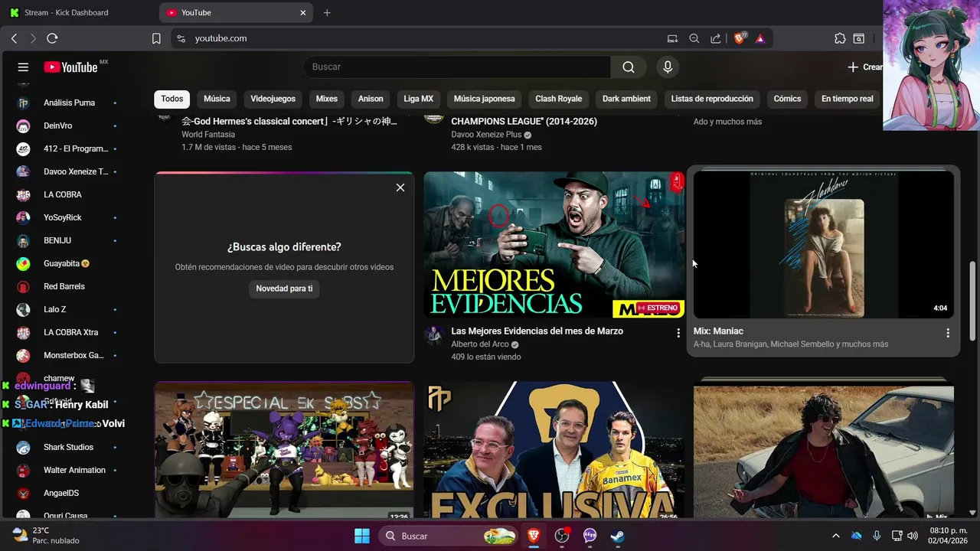
Task: Click the Brave Rewards triangle icon
Action: pos(760,38)
